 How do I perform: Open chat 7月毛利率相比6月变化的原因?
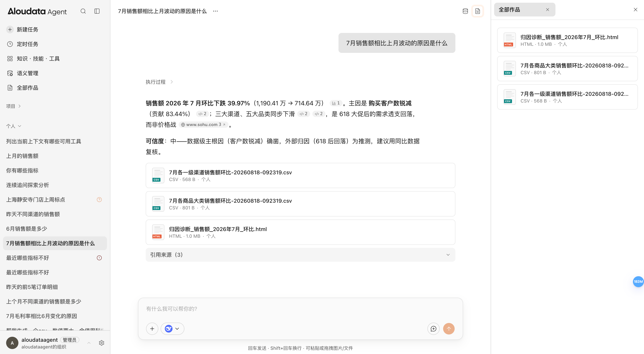pyautogui.click(x=42, y=316)
